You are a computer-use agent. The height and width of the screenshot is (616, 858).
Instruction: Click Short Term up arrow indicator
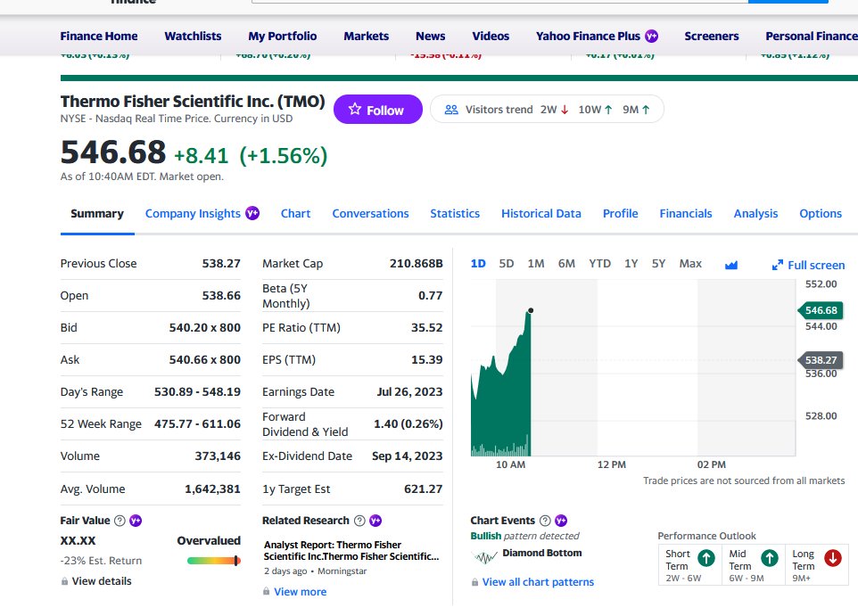pos(706,558)
